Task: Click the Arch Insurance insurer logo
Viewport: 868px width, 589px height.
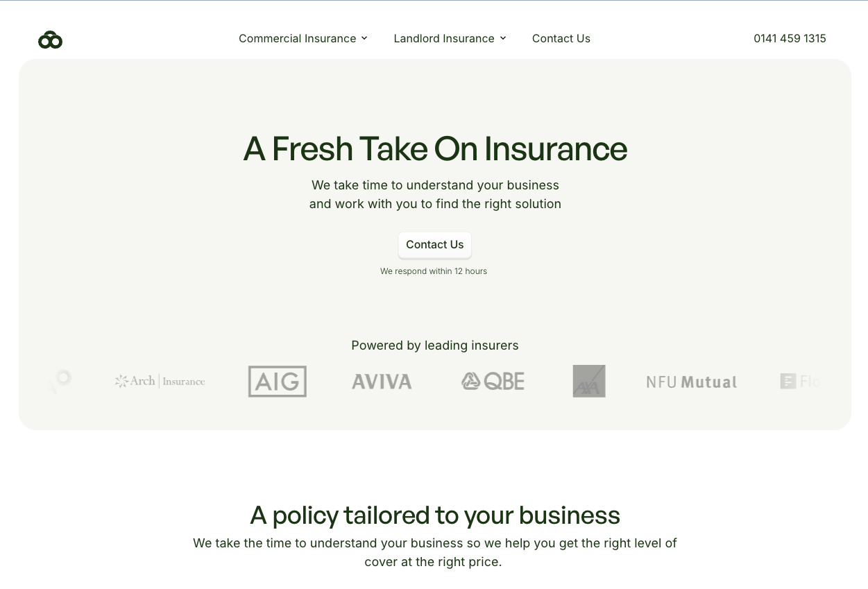Action: click(x=160, y=381)
